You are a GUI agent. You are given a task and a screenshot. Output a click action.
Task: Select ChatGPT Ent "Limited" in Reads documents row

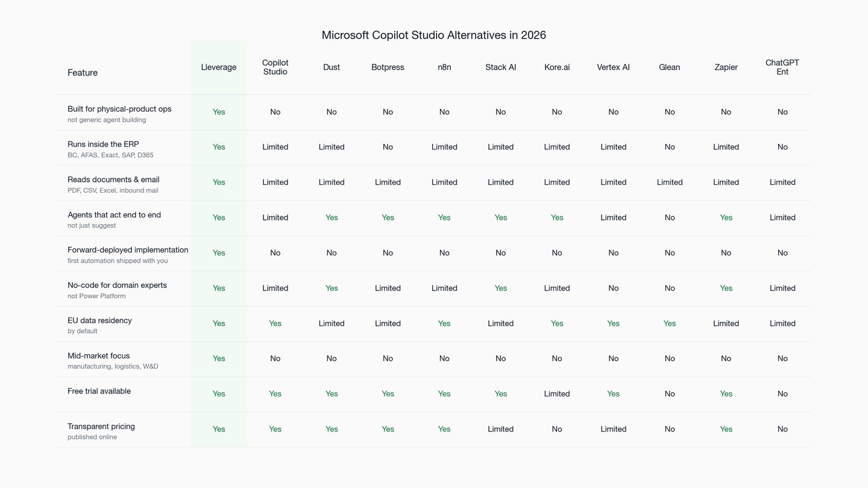[782, 183]
